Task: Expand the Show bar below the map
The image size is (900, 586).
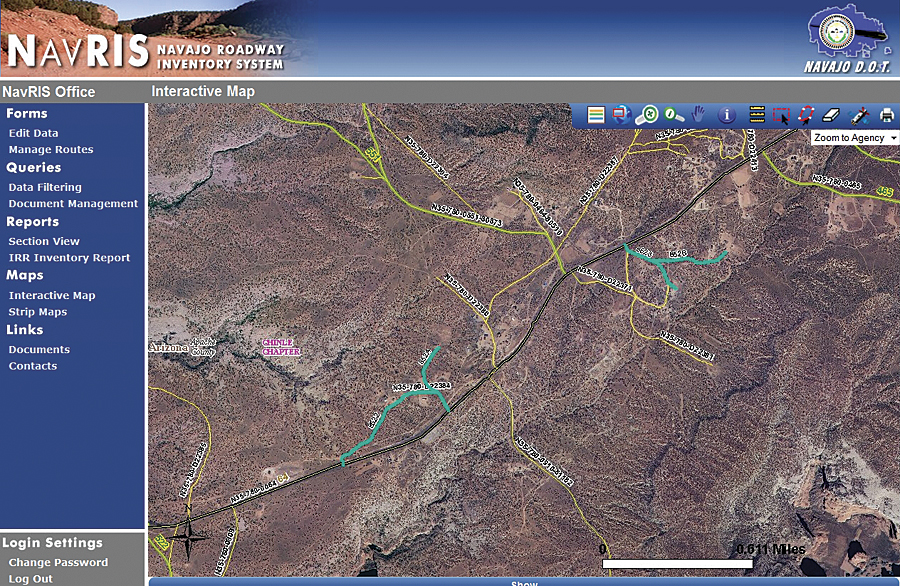Action: coord(523,582)
